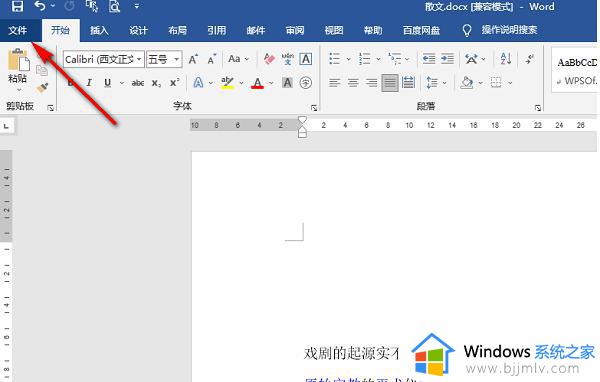Open line and paragraph spacing options
This screenshot has height=382, width=600.
click(x=432, y=82)
